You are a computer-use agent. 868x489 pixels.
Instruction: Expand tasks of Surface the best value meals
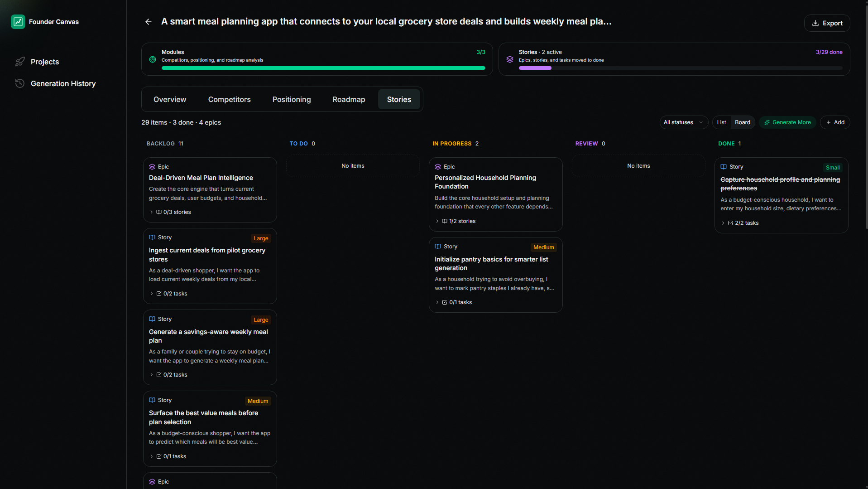151,456
